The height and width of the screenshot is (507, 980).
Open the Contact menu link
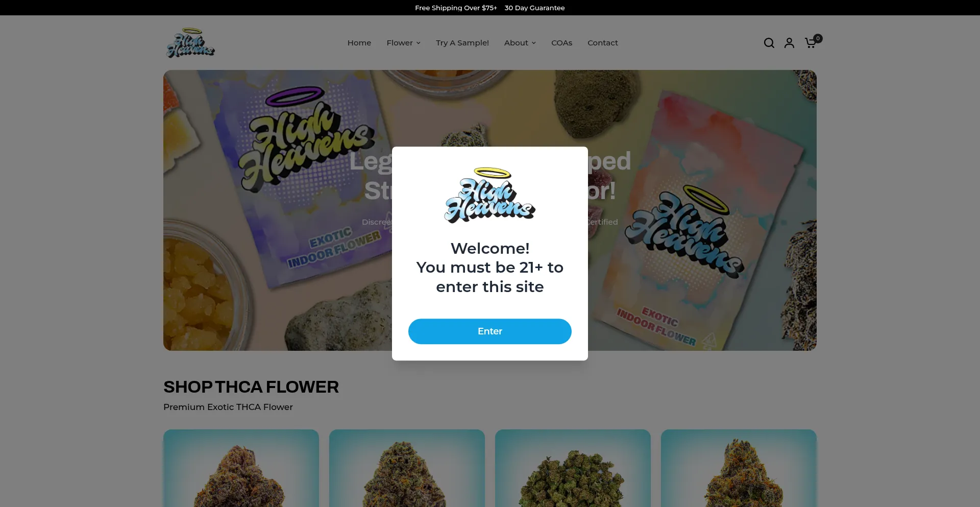pyautogui.click(x=603, y=43)
